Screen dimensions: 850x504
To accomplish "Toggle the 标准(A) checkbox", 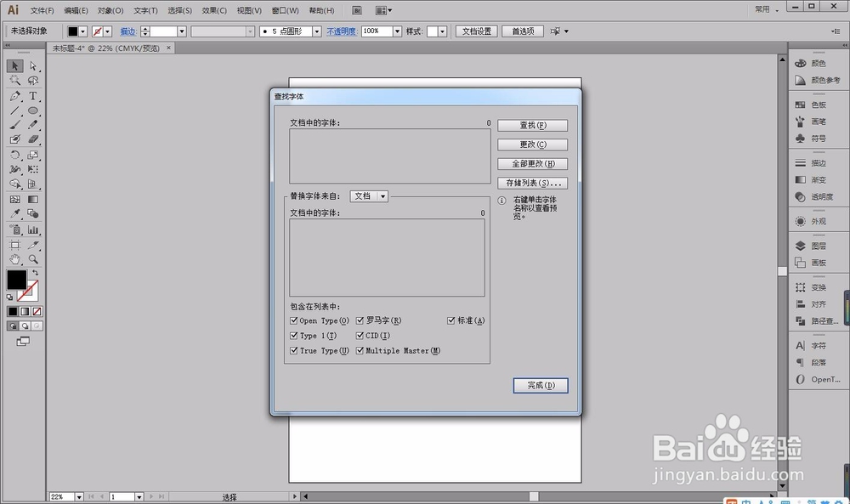I will pos(451,320).
